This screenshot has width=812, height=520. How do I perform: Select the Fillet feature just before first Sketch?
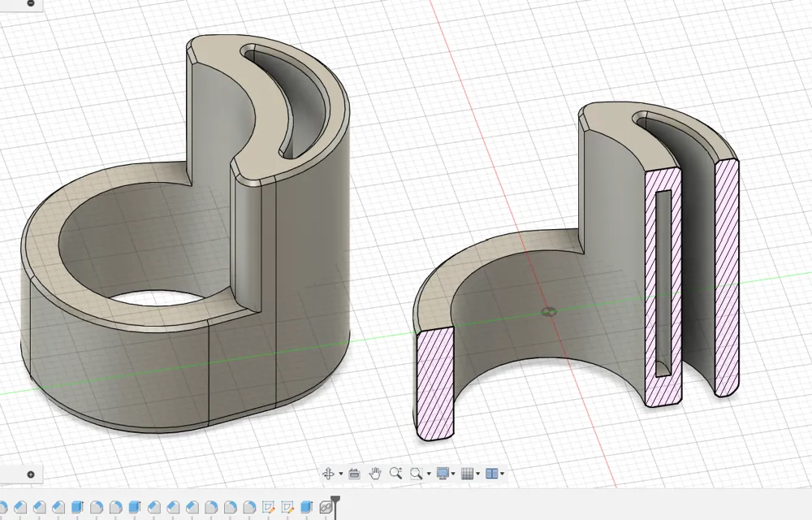pos(249,506)
